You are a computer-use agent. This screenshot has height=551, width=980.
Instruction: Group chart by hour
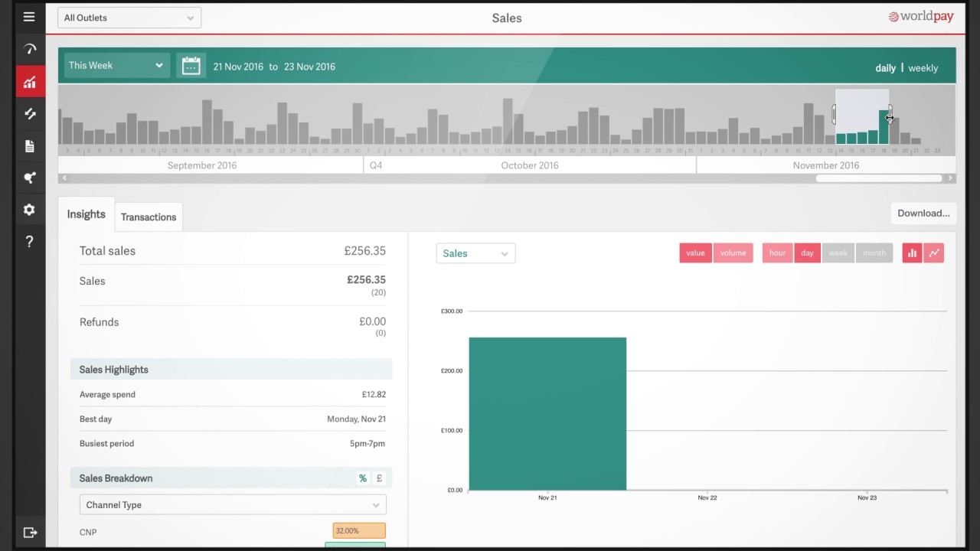(x=777, y=253)
